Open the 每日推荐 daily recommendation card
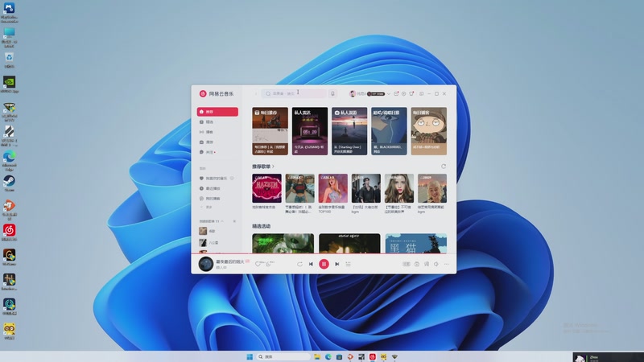 coord(270,131)
